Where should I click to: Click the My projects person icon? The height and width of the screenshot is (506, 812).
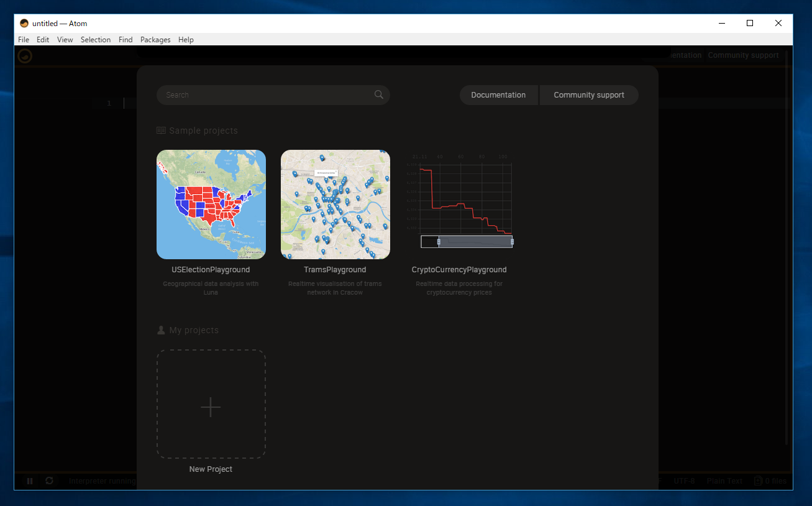tap(161, 329)
